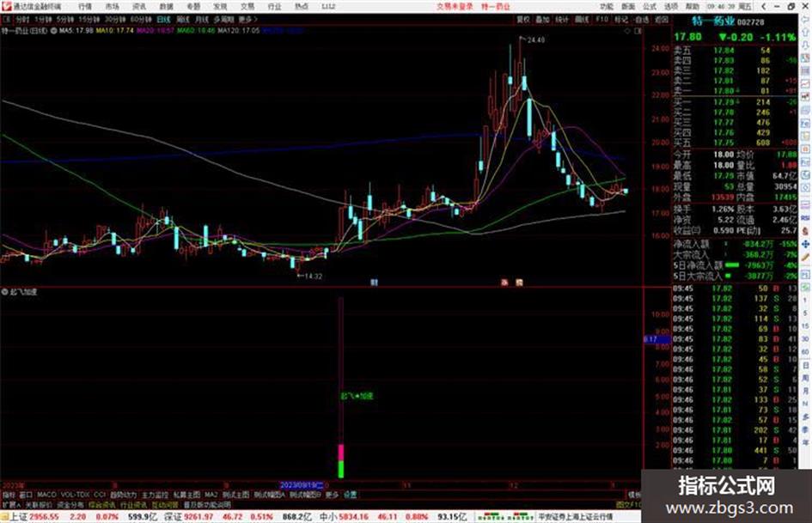Viewport: 812px width, 523px height.
Task: Click the 复权 price adjustment button
Action: [523, 20]
